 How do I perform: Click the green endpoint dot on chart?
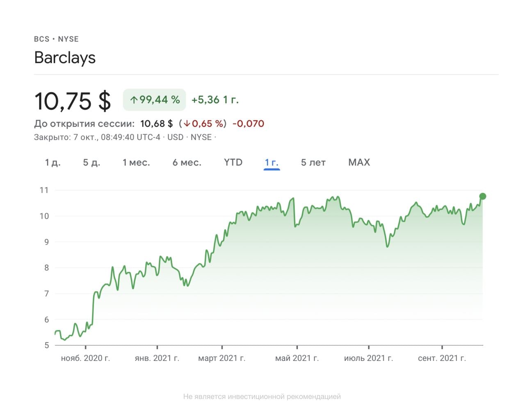(483, 196)
